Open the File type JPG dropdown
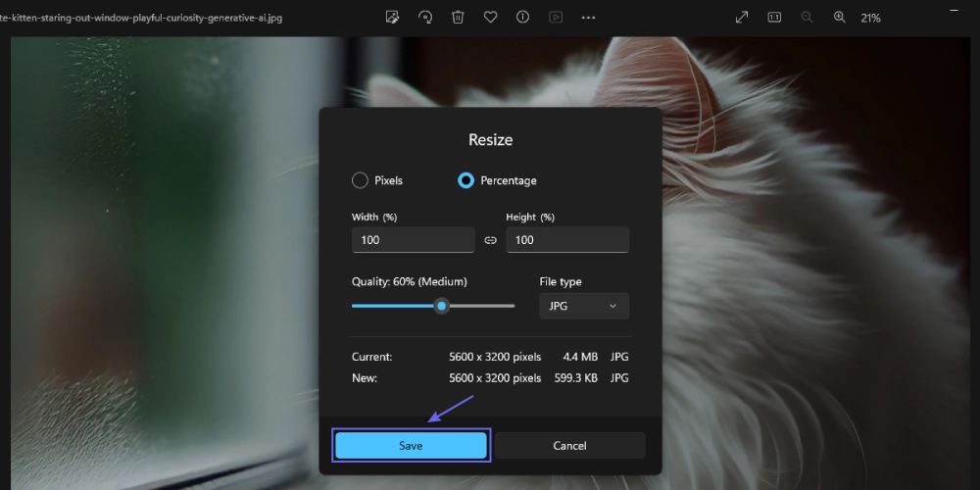Viewport: 980px width, 490px height. (584, 306)
